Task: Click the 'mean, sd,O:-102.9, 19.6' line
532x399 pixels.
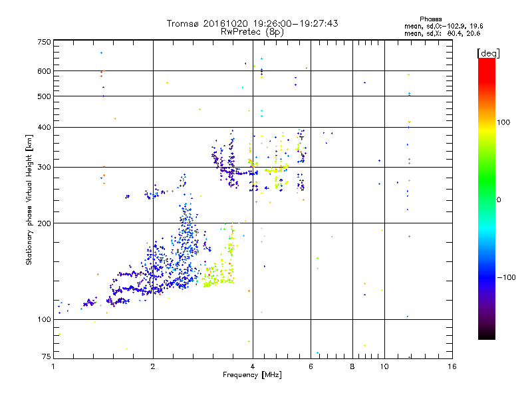Action: (444, 26)
